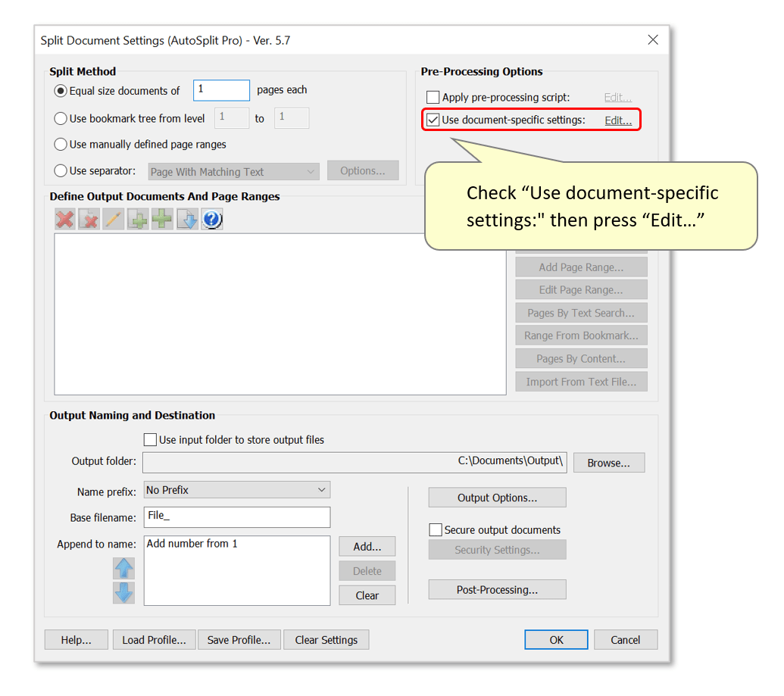Open Security Settings

(x=498, y=550)
